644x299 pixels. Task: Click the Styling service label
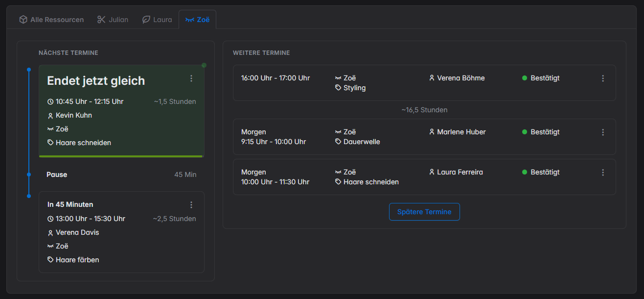(x=355, y=88)
